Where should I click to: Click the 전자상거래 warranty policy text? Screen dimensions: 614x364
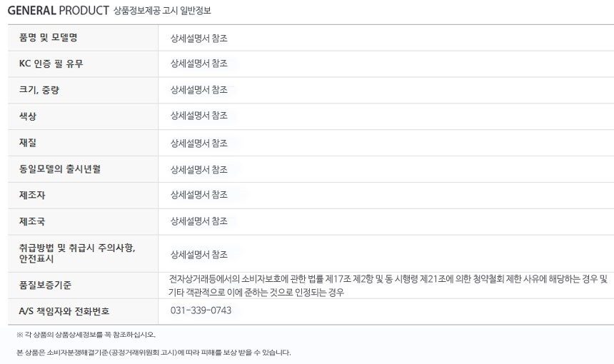pos(388,285)
